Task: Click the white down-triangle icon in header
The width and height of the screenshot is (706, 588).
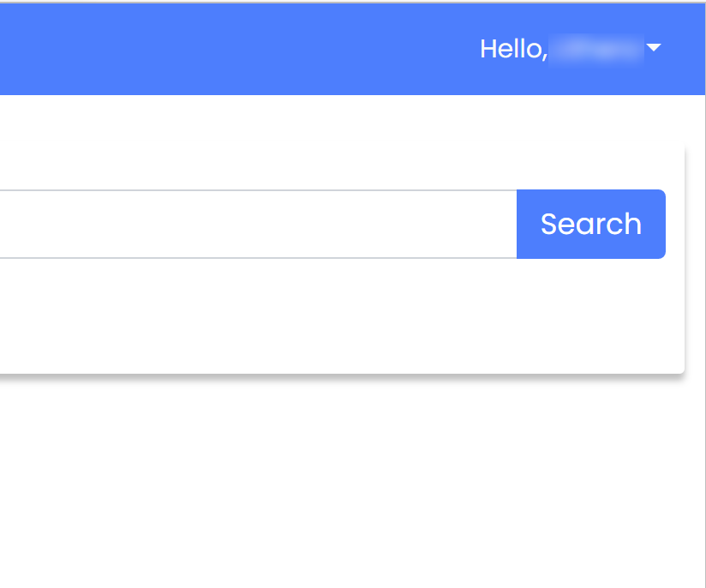Action: click(654, 47)
